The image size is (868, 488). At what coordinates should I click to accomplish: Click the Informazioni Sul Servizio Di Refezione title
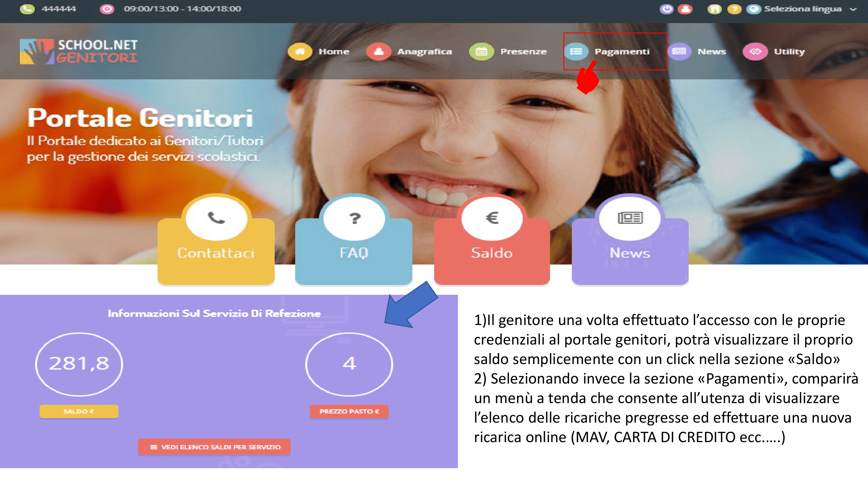tap(214, 314)
